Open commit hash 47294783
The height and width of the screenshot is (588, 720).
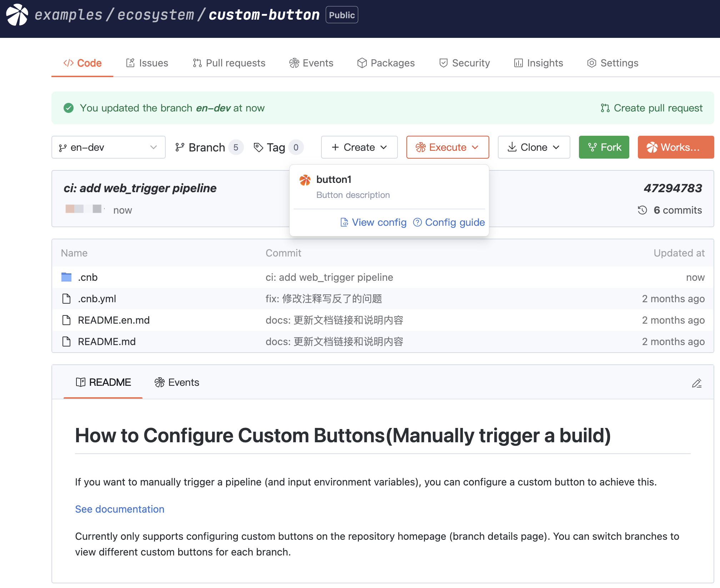coord(672,188)
